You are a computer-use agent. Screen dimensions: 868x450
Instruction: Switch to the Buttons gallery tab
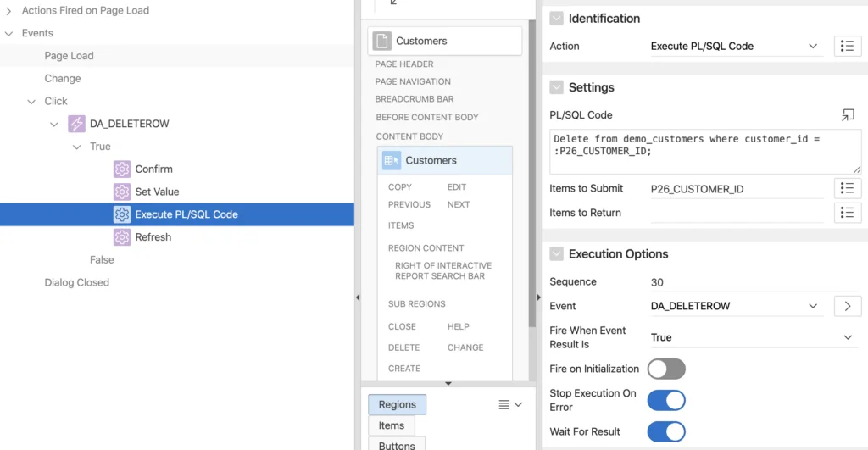pos(397,444)
